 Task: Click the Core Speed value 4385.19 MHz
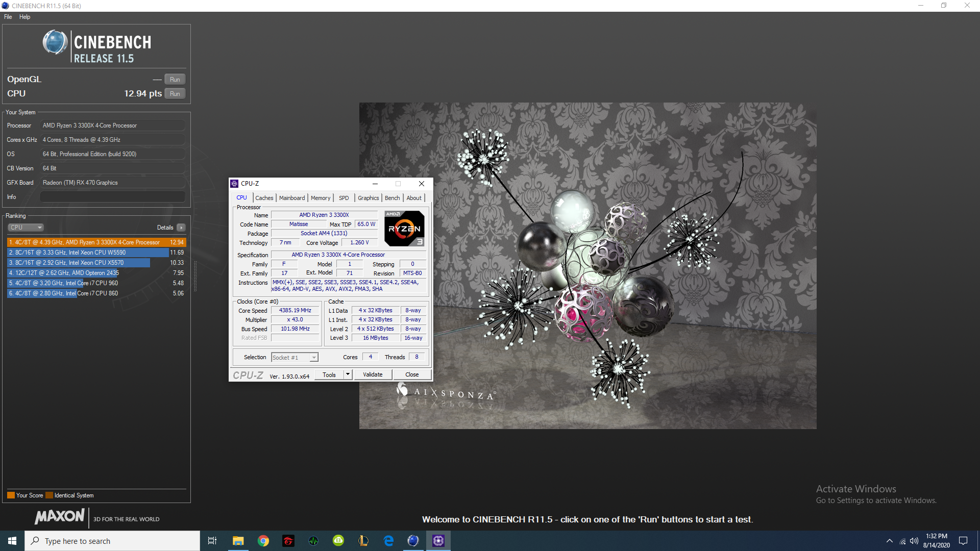coord(295,310)
